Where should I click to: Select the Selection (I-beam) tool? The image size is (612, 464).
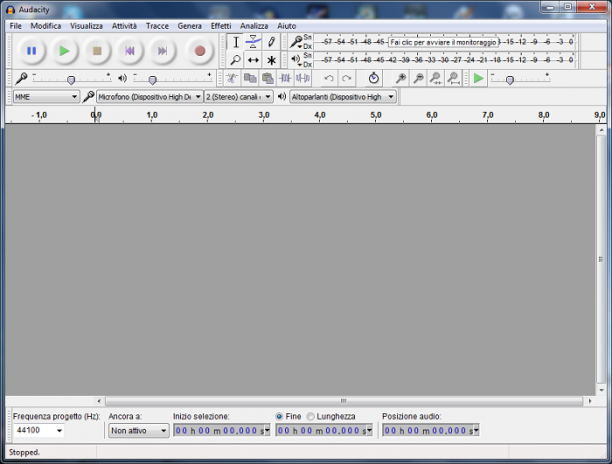pyautogui.click(x=236, y=42)
